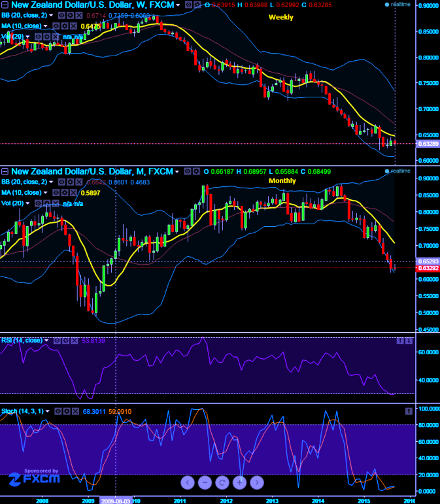Toggle RSI indicator visibility eye
Screen dimensions: 440x504
57,341
